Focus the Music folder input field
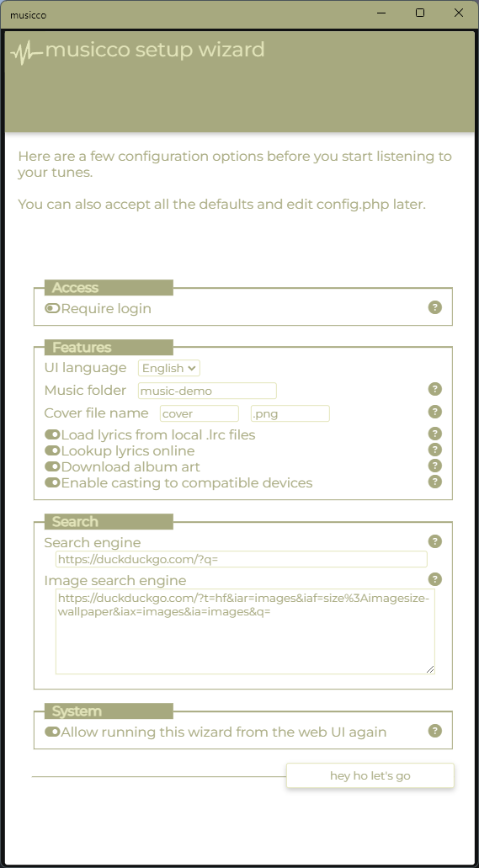The image size is (479, 868). 207,391
